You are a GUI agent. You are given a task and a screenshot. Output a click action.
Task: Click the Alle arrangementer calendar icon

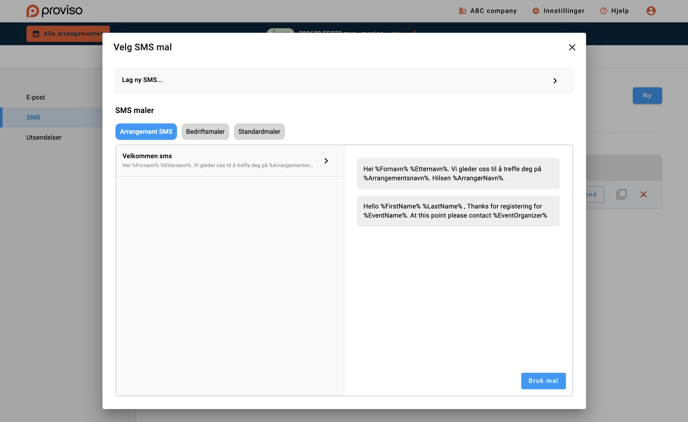[36, 34]
